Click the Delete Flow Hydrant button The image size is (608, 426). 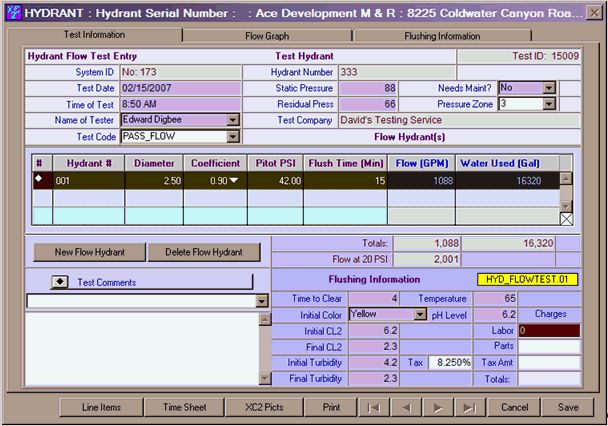[x=204, y=252]
